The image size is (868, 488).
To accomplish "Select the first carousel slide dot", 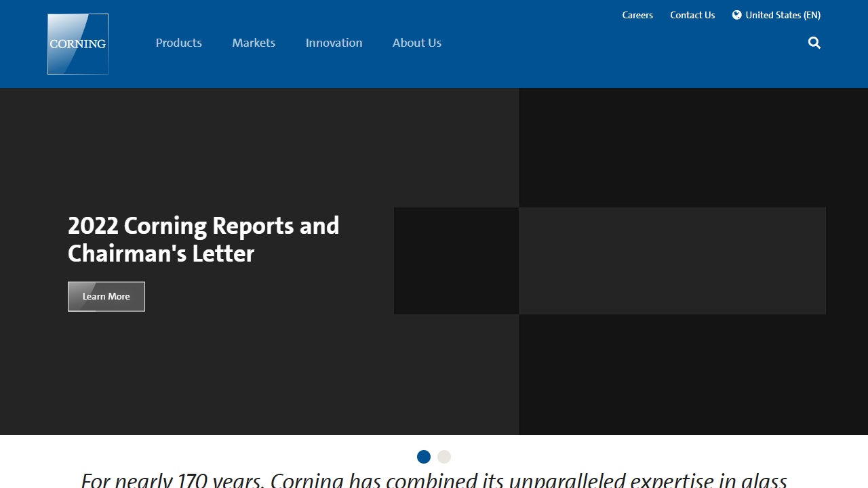I will pos(424,457).
